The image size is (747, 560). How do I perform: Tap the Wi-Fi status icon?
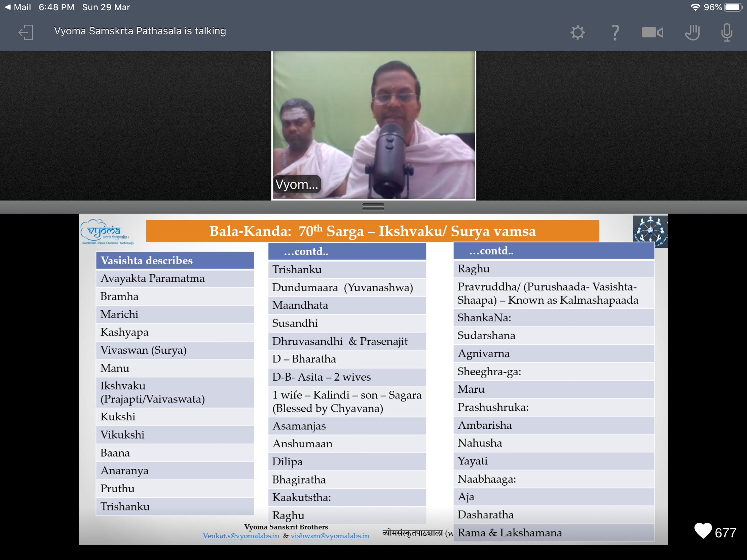tap(695, 7)
